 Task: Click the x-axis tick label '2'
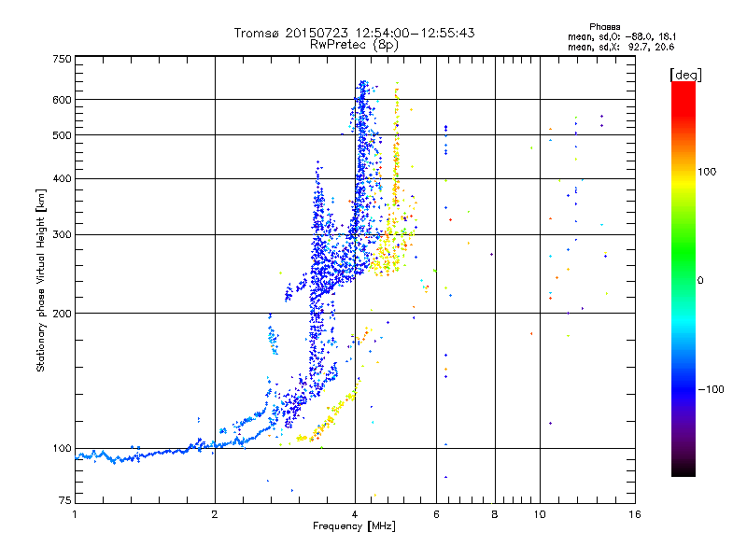pos(215,514)
